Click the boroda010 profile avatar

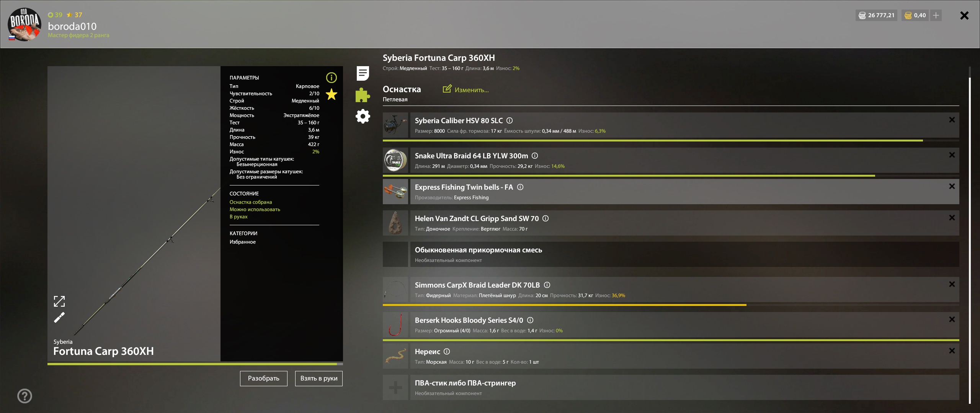pyautogui.click(x=24, y=24)
